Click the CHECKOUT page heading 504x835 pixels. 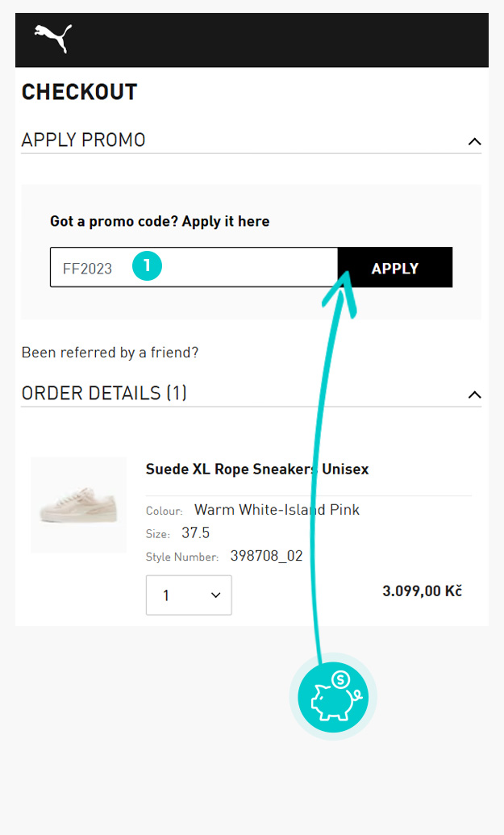pyautogui.click(x=79, y=92)
